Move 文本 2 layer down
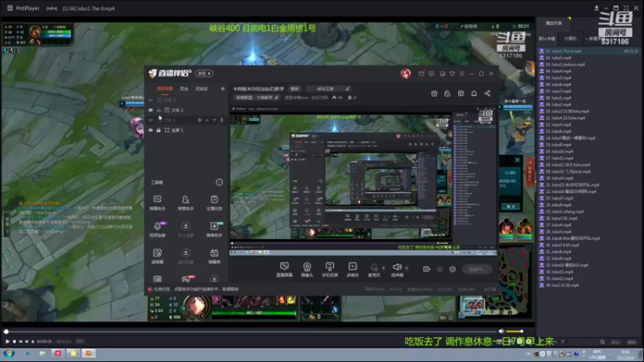The image size is (644, 362). pos(214,120)
